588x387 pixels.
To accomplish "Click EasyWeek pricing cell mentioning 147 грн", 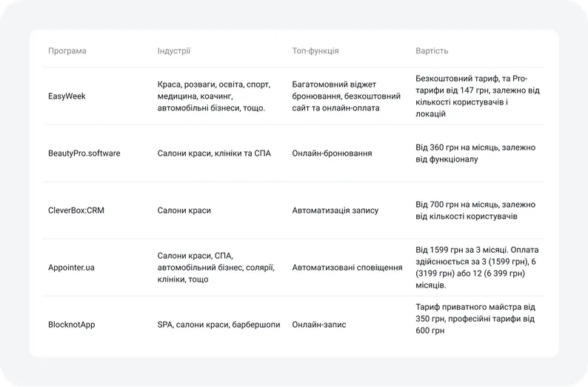I will [478, 96].
